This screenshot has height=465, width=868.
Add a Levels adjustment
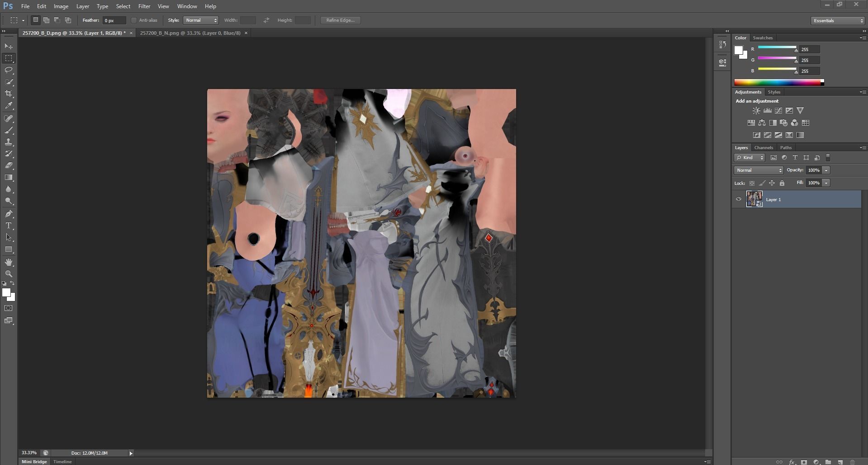click(768, 111)
